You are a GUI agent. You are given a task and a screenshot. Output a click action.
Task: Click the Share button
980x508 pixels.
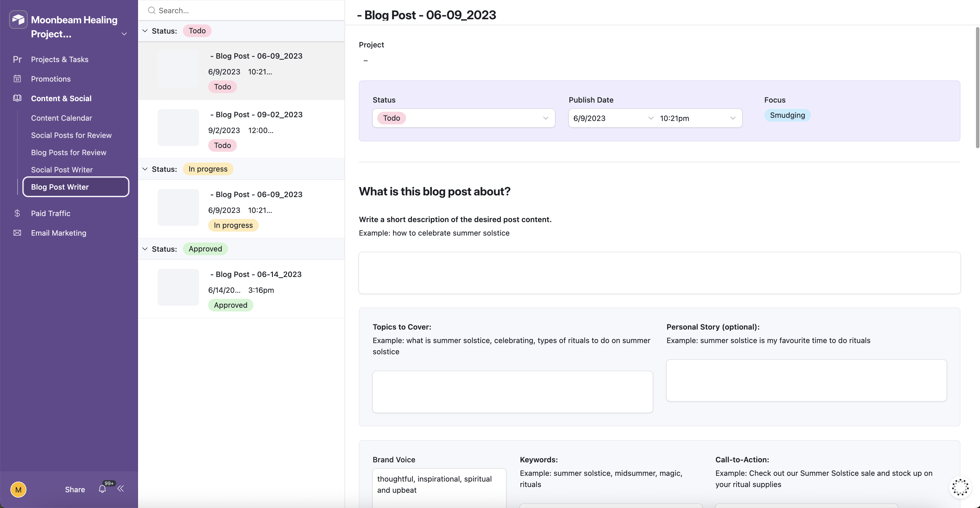(75, 489)
